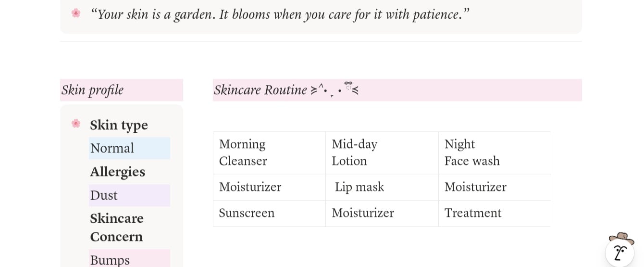Screen dimensions: 644x267
Task: Click the flower icon next to Skin type
Action: tap(76, 124)
